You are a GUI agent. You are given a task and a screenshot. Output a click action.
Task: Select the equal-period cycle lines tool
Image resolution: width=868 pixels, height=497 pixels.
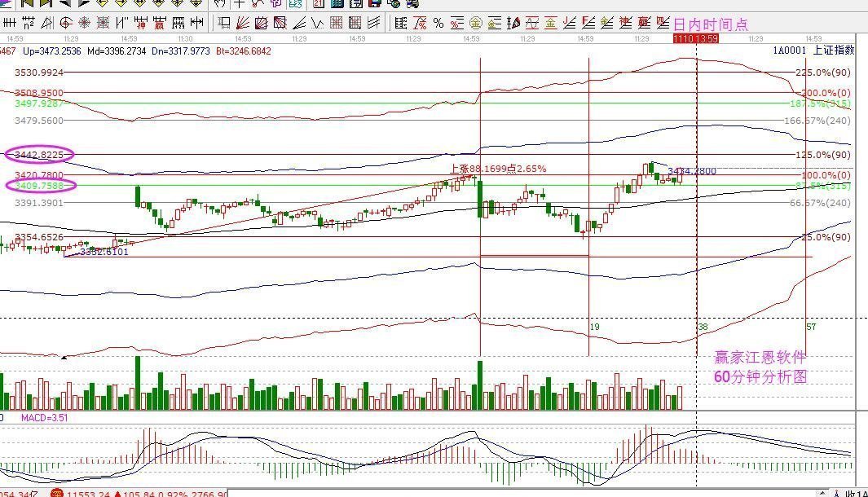pyautogui.click(x=10, y=23)
